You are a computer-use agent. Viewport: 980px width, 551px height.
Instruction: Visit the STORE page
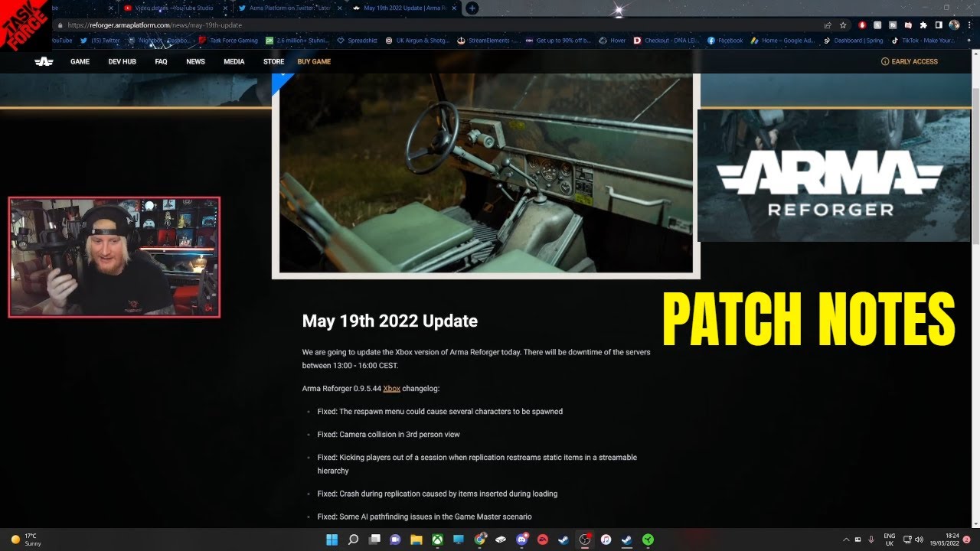click(273, 61)
